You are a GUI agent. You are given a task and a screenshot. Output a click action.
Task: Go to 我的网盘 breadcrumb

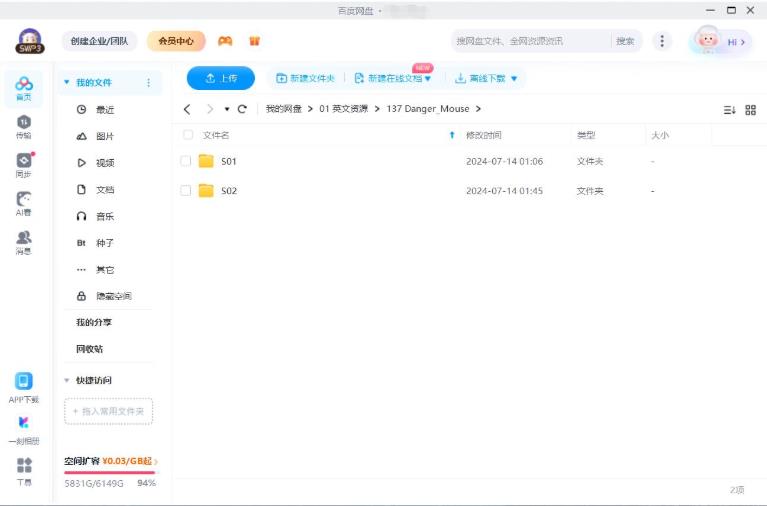click(x=284, y=109)
